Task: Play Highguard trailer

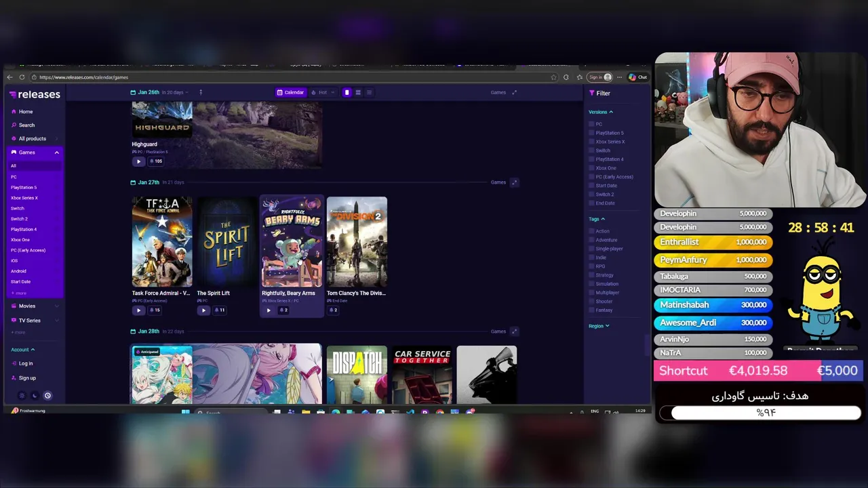Action: [x=138, y=161]
